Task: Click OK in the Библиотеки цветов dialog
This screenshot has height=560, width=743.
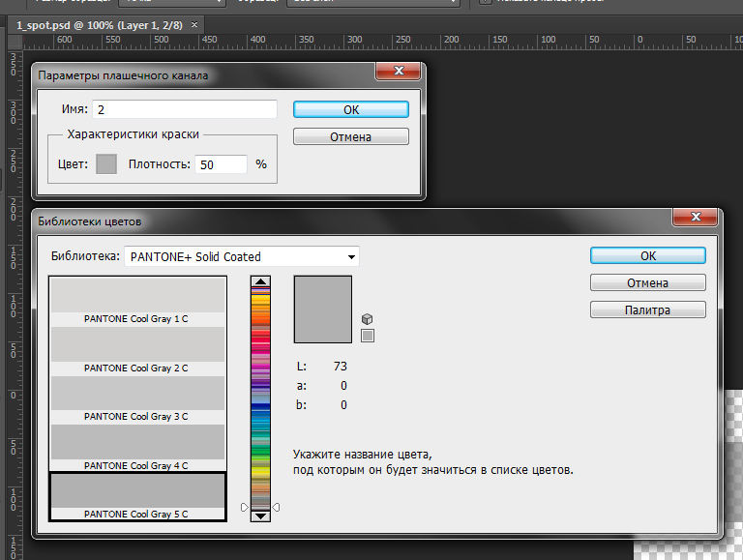Action: (648, 256)
